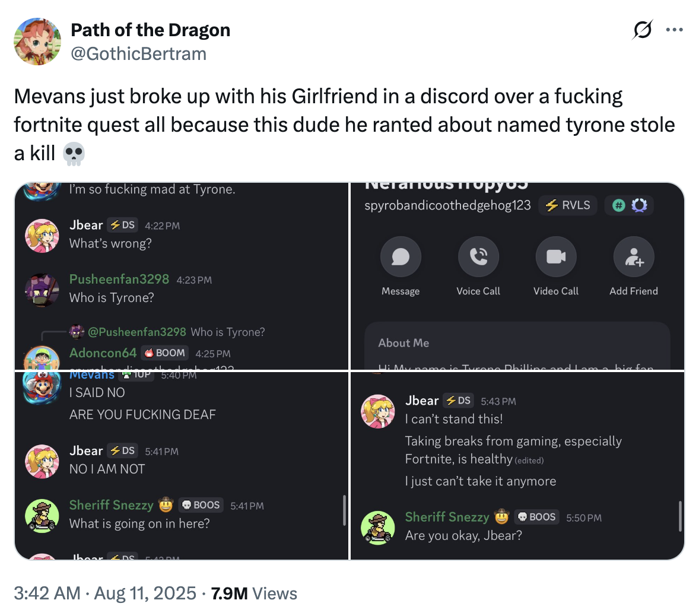The image size is (699, 616).
Task: Open the @GothicBertram handle link
Action: coord(138,53)
